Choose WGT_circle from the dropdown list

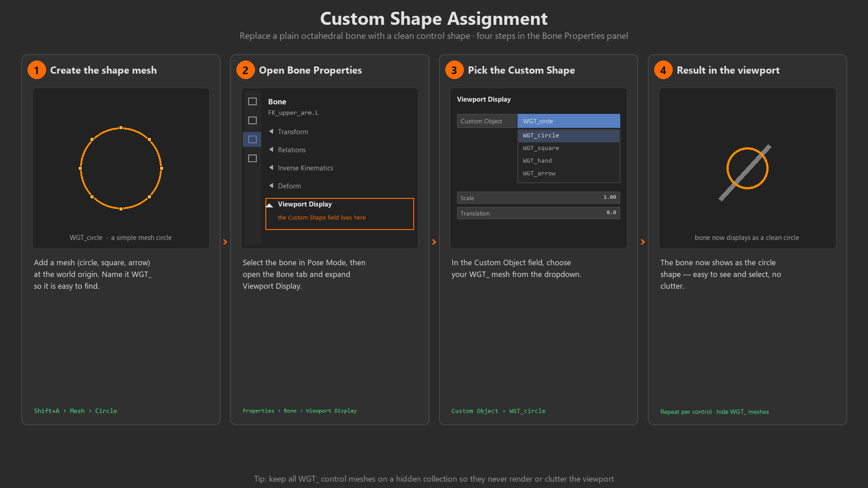pos(569,136)
